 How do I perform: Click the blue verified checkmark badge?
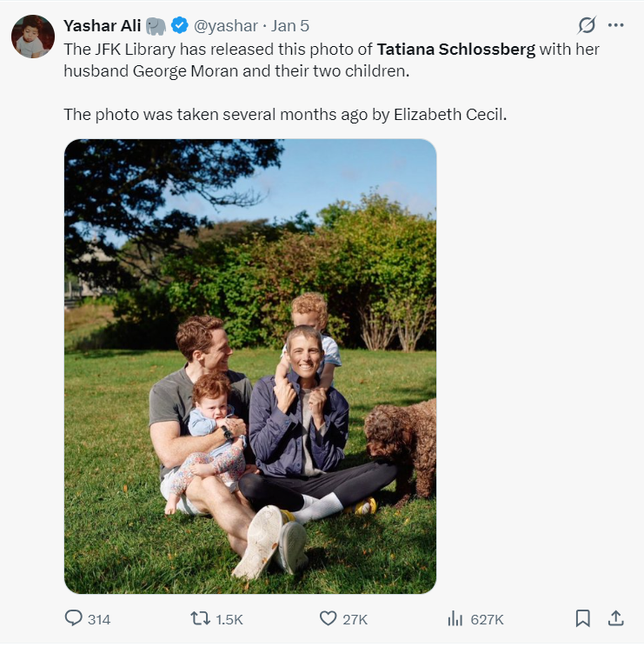tap(179, 25)
